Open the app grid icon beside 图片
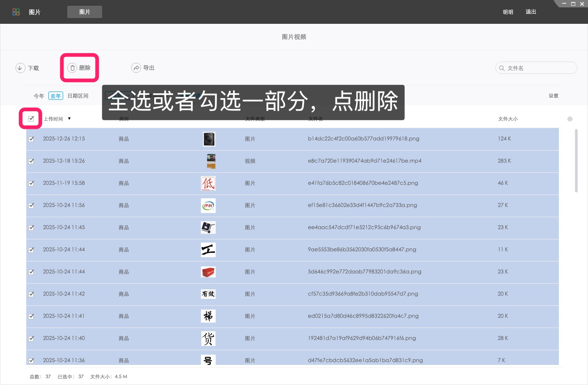The height and width of the screenshot is (385, 588). pos(16,12)
